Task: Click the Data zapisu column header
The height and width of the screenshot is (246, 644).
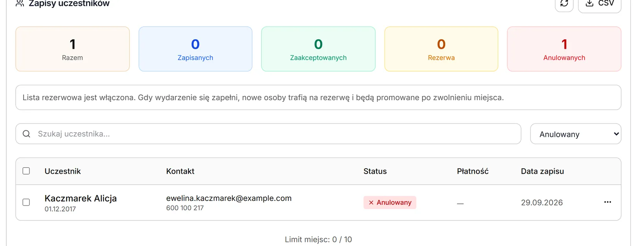Action: 542,171
